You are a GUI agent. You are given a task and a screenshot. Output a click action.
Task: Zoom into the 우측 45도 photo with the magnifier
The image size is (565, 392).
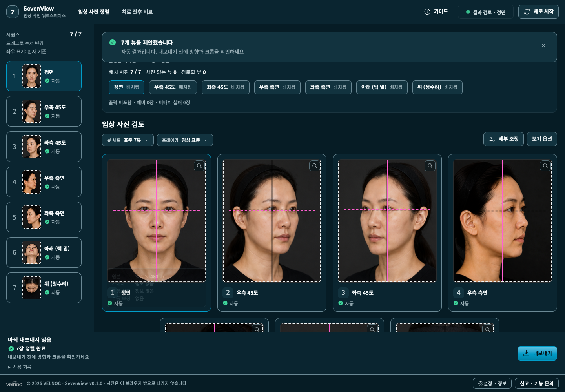click(x=315, y=166)
